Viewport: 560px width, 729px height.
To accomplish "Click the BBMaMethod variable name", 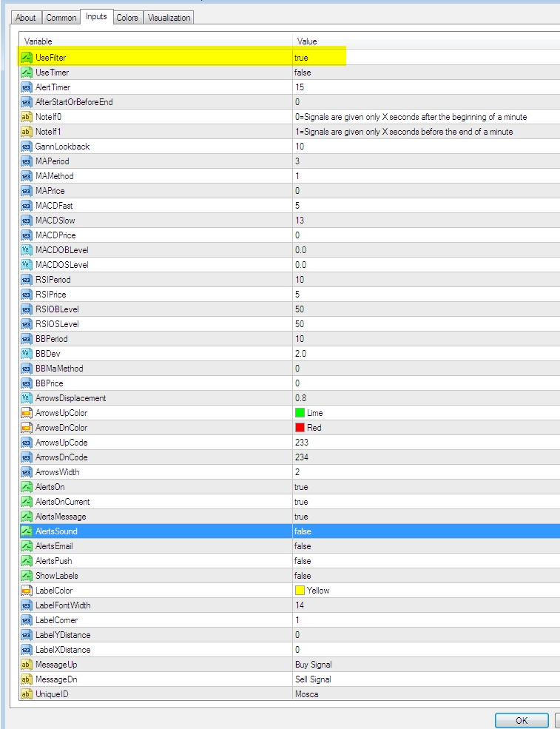I will pyautogui.click(x=59, y=369).
